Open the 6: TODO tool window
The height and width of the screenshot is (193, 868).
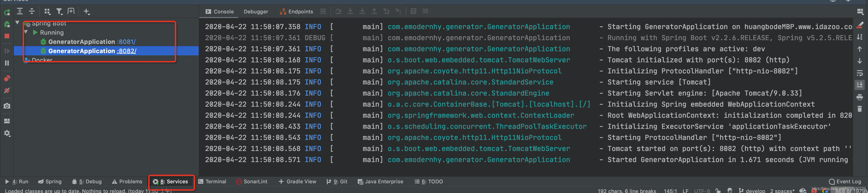click(x=429, y=181)
